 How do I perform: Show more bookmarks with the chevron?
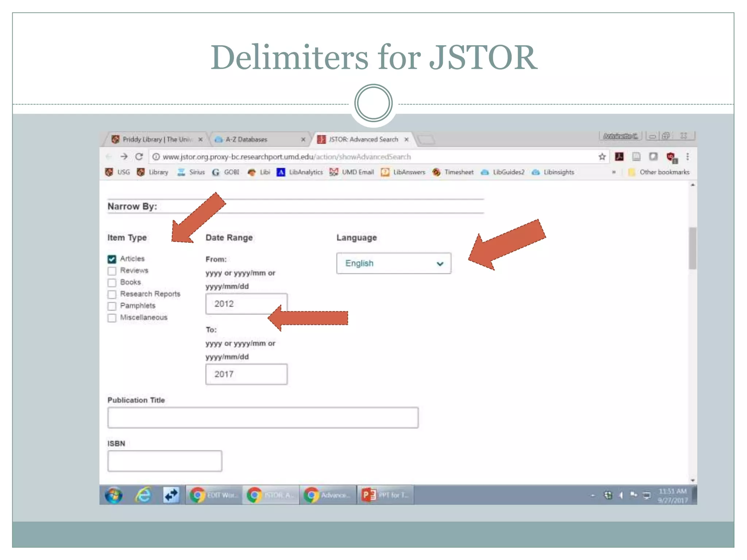[614, 172]
